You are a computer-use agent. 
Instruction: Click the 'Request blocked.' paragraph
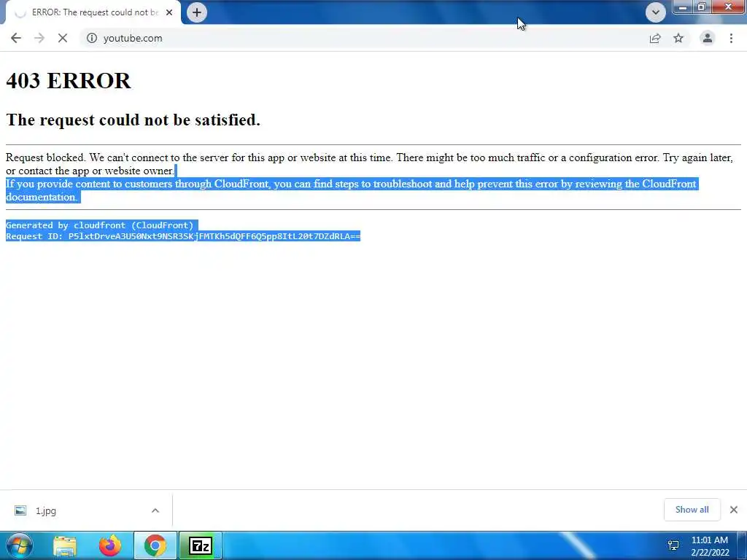point(369,164)
